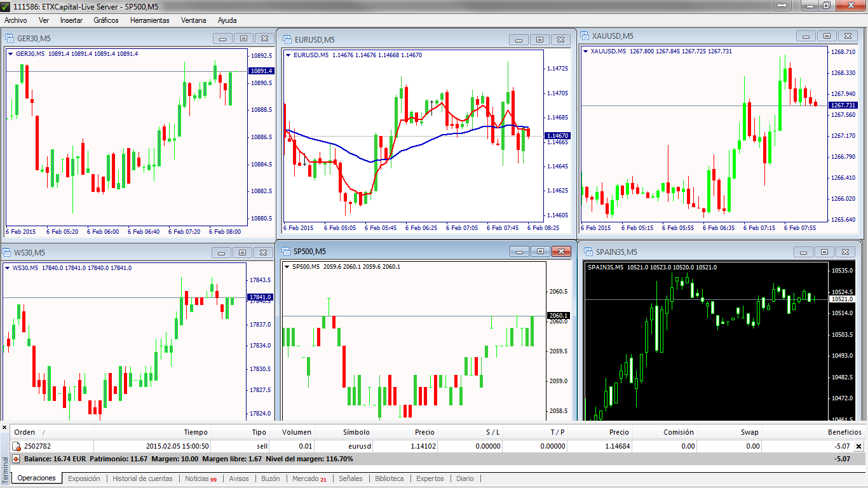This screenshot has height=488, width=868.
Task: Click the red balance icon in terminal
Action: tap(17, 459)
